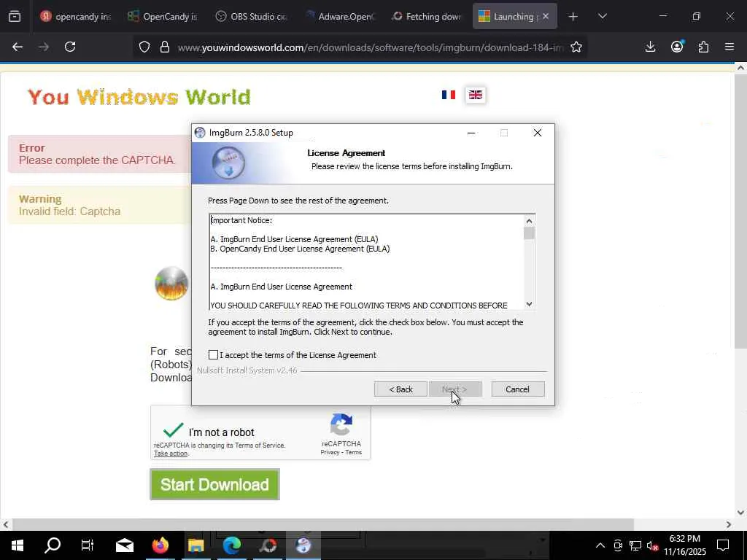Go back in browser history
Viewport: 747px width, 560px height.
coord(18,47)
